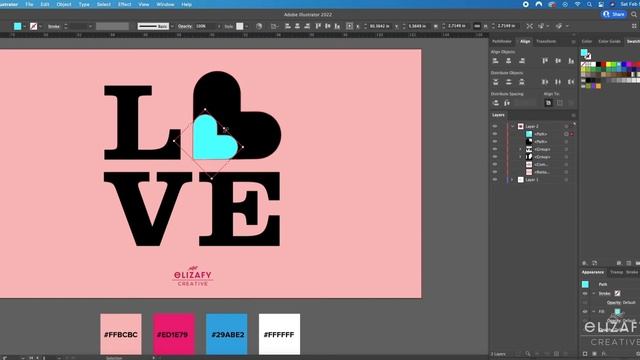Select the cyan heart shape on the artboard
Image resolution: width=640 pixels, height=360 pixels.
212,141
